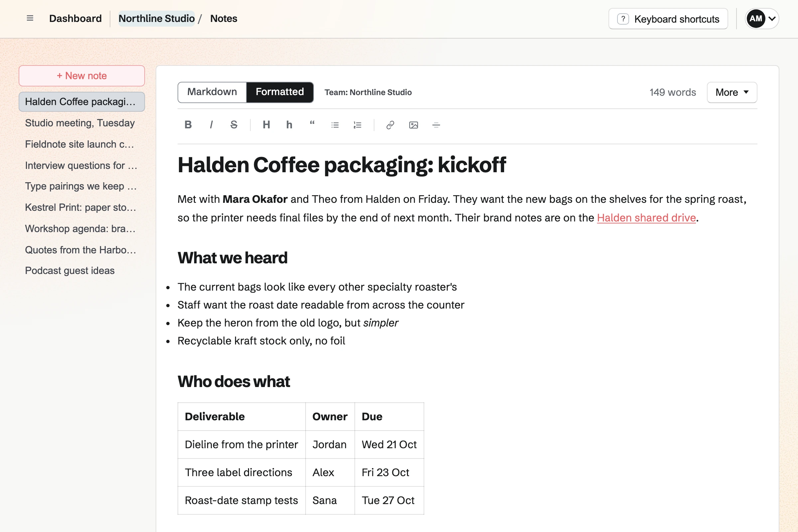Create a bulleted list
This screenshot has width=798, height=532.
[x=335, y=125]
